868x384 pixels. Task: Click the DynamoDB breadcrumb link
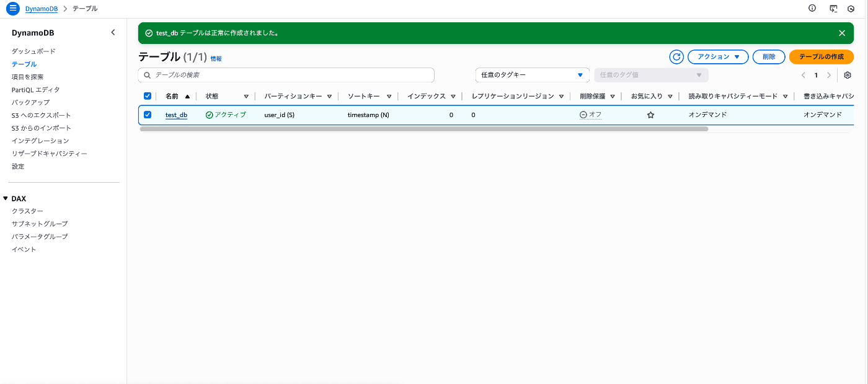42,9
